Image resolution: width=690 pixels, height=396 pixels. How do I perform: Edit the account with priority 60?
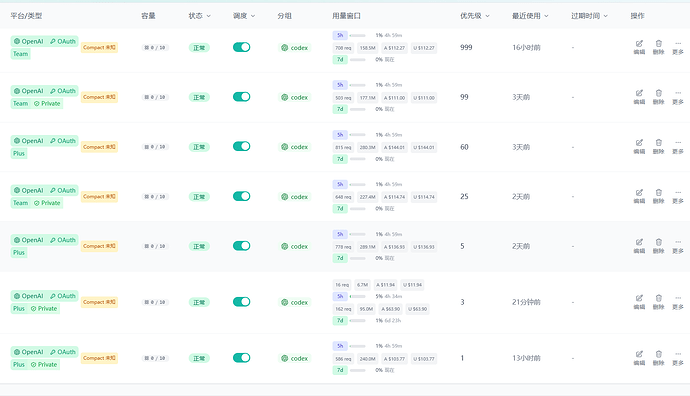(639, 147)
